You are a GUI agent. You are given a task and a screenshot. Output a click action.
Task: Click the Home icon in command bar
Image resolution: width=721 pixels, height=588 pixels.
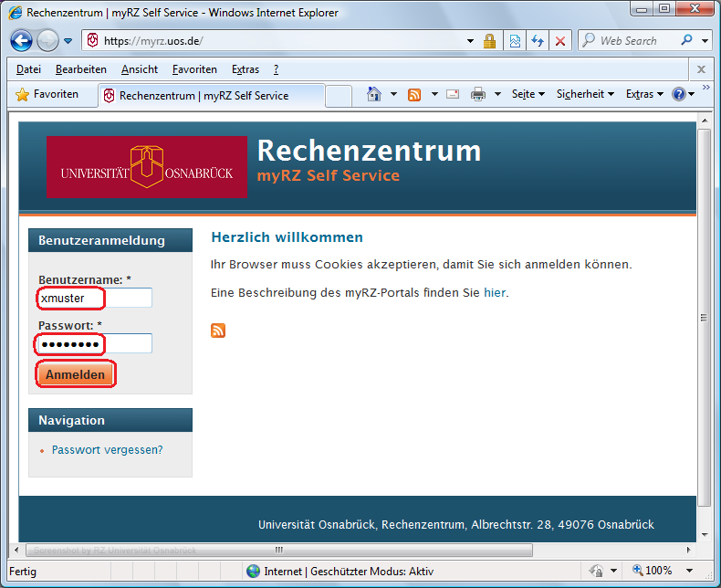(x=373, y=94)
